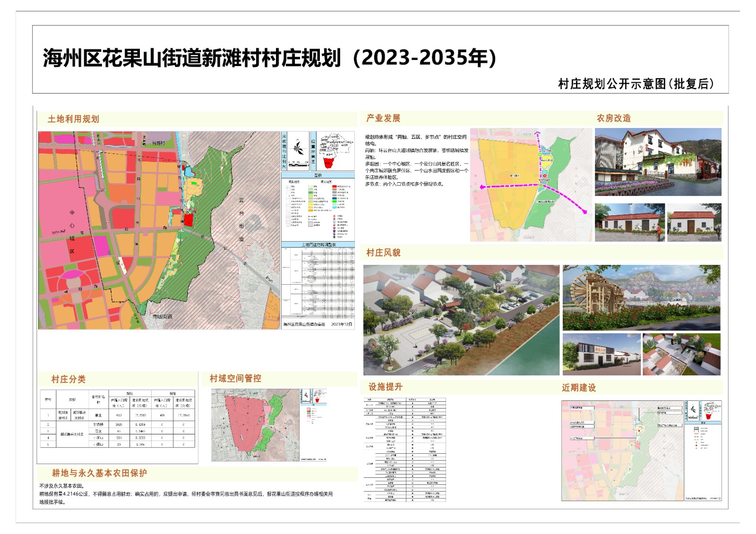Open the waterwheel rendering image
Image resolution: width=756 pixels, height=534 pixels.
(641, 297)
